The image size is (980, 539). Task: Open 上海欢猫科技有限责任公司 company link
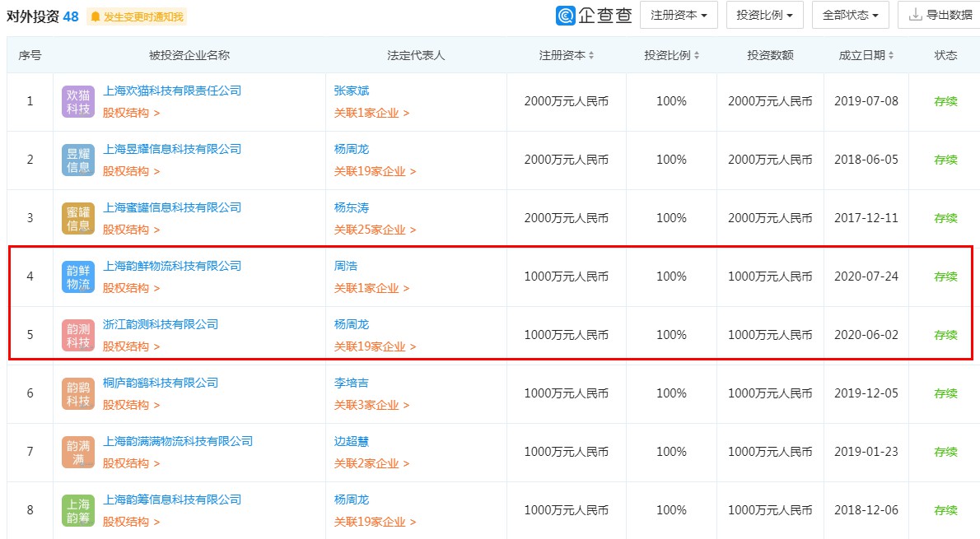tap(172, 91)
